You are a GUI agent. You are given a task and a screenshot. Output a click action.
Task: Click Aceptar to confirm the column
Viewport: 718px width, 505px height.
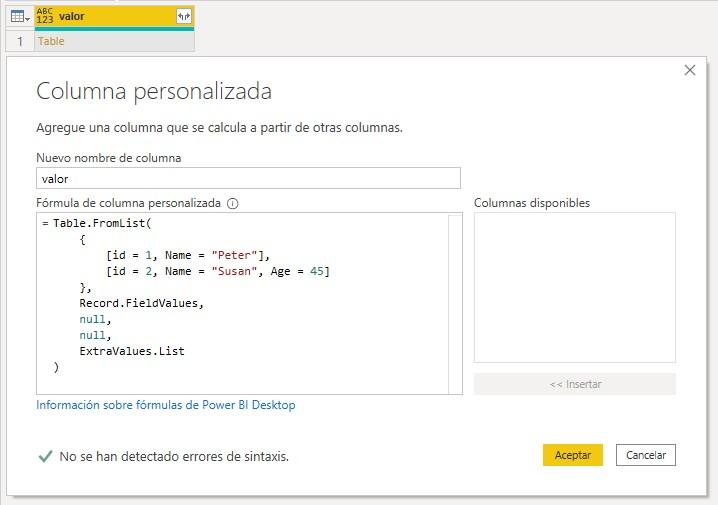tap(573, 455)
